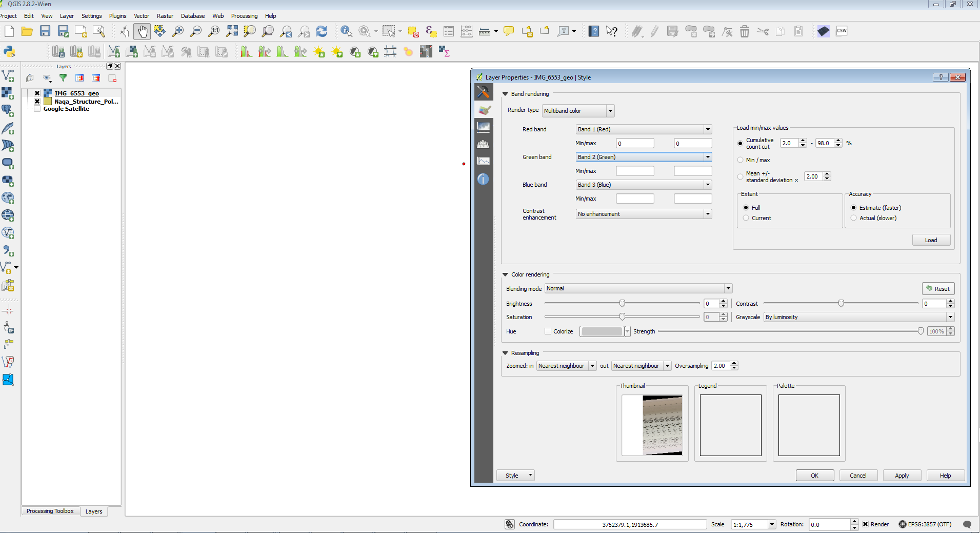Click the Save Project icon
The width and height of the screenshot is (980, 533).
tap(45, 31)
